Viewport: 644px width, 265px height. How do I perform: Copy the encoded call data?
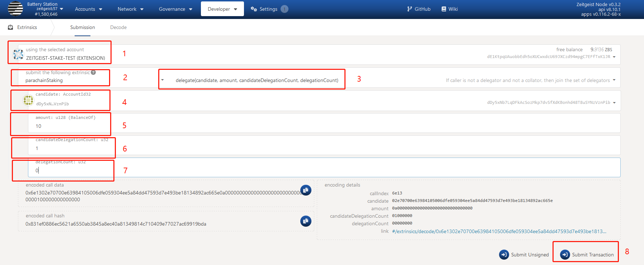pyautogui.click(x=306, y=190)
